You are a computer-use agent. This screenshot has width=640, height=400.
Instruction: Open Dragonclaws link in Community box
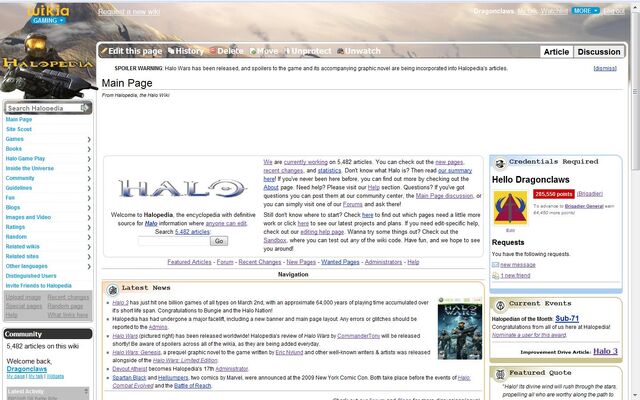(27, 369)
